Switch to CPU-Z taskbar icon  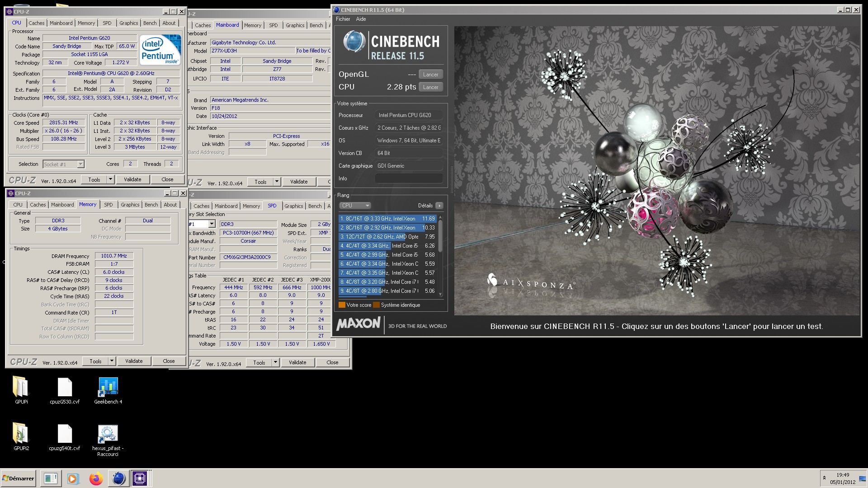[x=140, y=479]
